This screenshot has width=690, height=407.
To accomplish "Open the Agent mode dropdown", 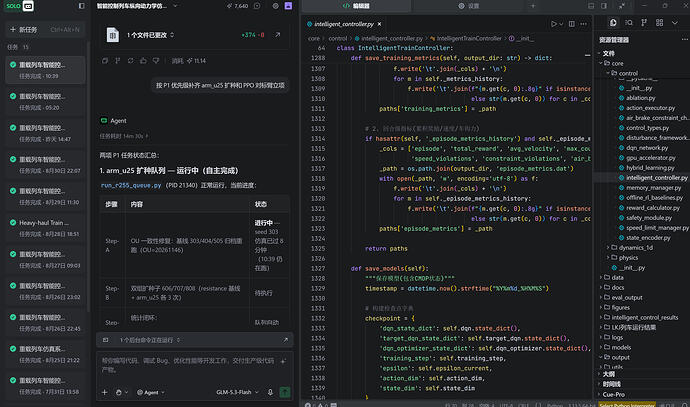I will point(150,392).
